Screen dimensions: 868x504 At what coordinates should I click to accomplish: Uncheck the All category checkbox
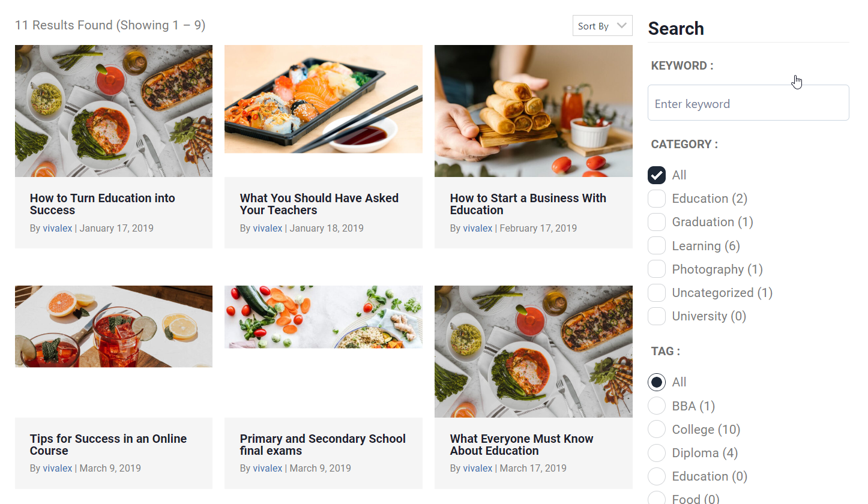(x=657, y=175)
